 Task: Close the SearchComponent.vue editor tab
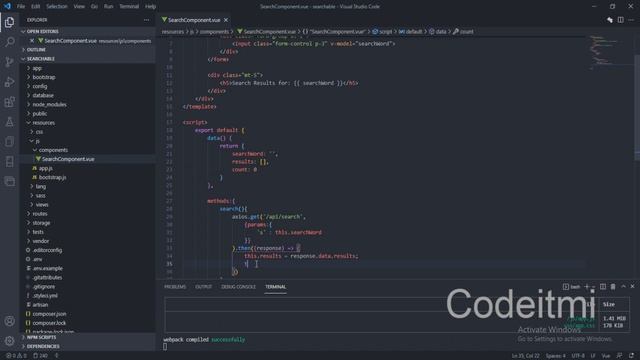pyautogui.click(x=226, y=20)
